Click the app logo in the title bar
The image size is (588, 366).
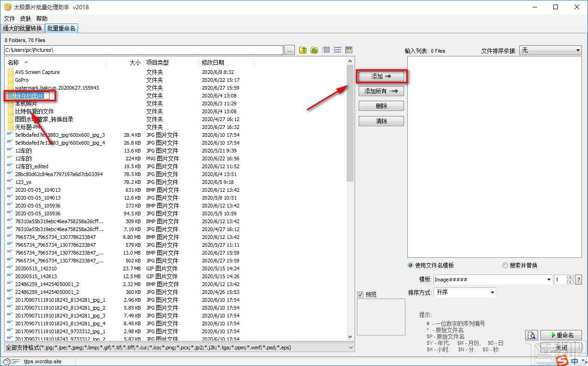(8, 7)
